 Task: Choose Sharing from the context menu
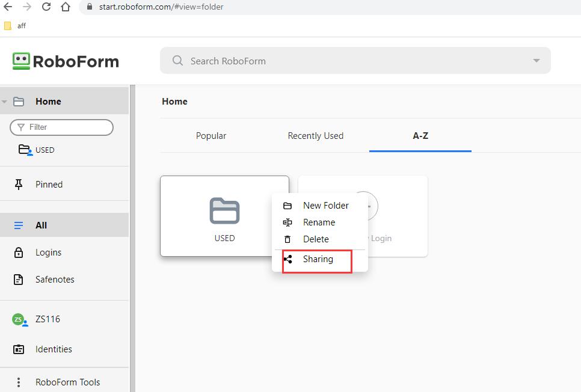[x=318, y=259]
